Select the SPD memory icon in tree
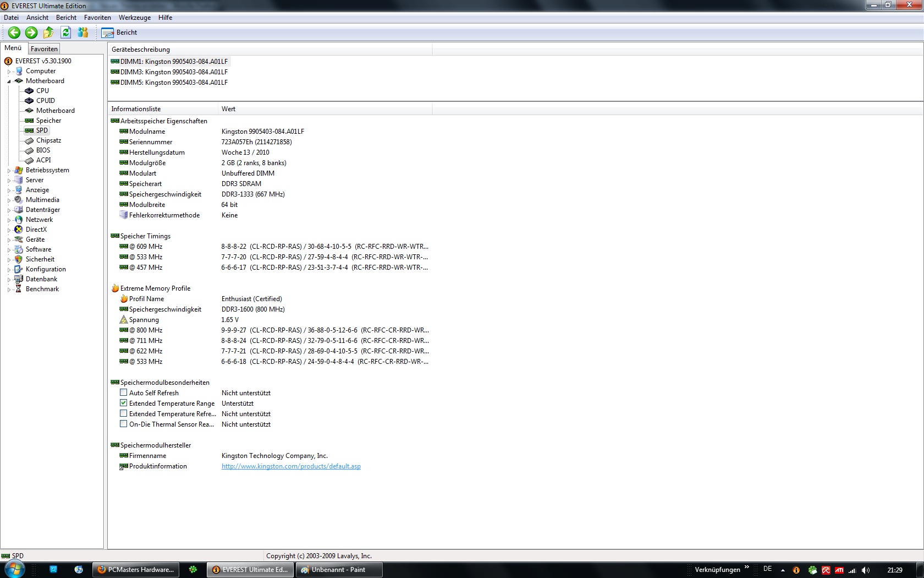The width and height of the screenshot is (924, 578). (x=29, y=130)
